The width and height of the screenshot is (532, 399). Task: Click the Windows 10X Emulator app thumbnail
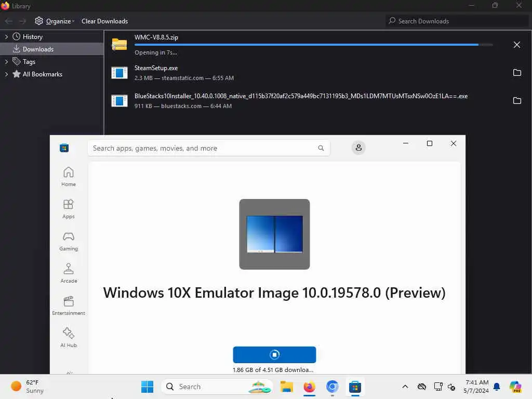pos(274,234)
